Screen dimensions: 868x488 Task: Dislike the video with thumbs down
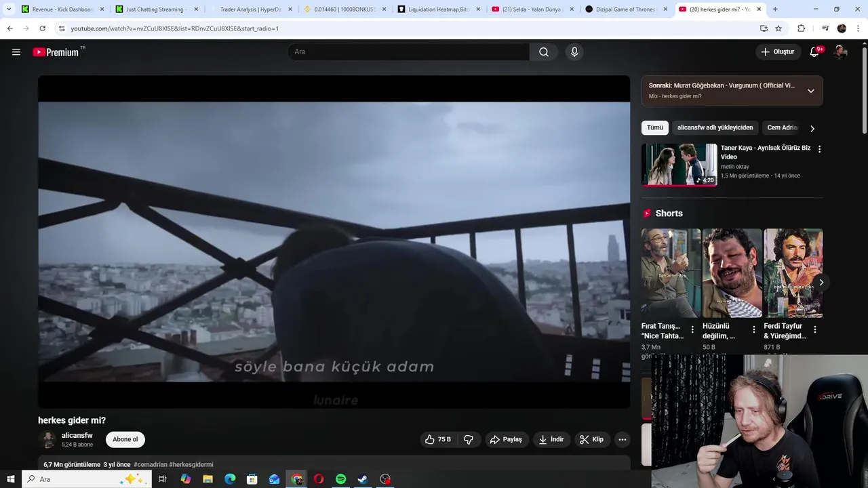click(x=469, y=439)
